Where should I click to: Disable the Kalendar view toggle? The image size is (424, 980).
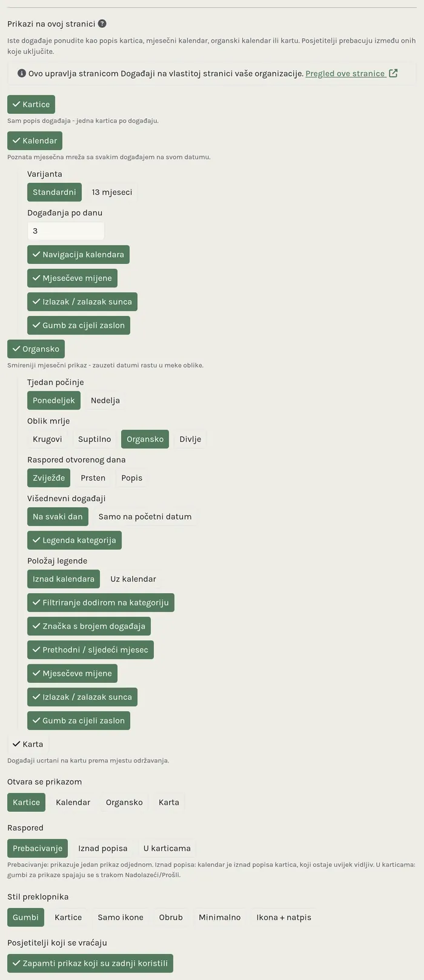click(x=35, y=140)
